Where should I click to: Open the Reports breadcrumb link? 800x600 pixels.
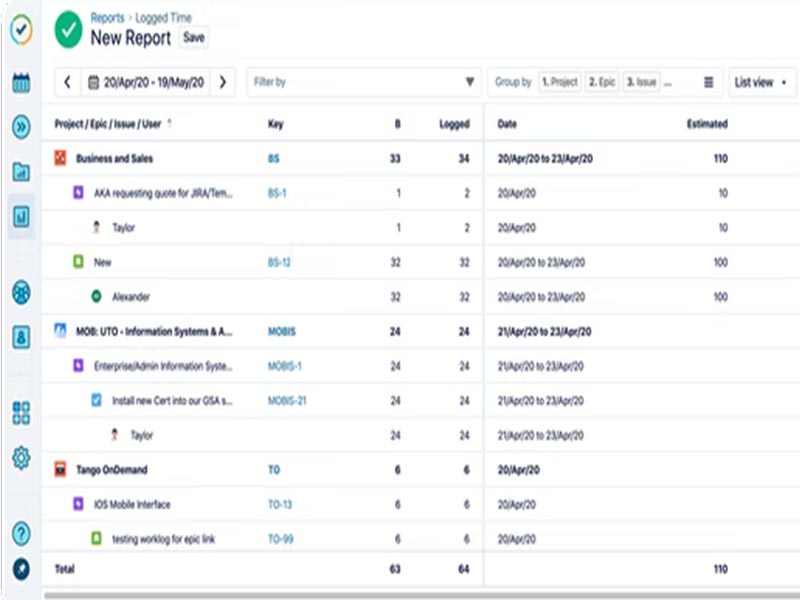pos(107,17)
